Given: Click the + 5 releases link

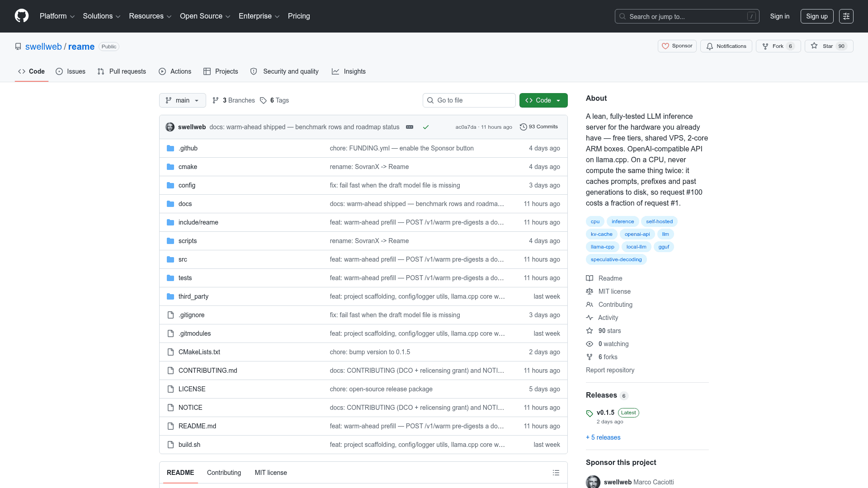Looking at the screenshot, I should click(603, 437).
